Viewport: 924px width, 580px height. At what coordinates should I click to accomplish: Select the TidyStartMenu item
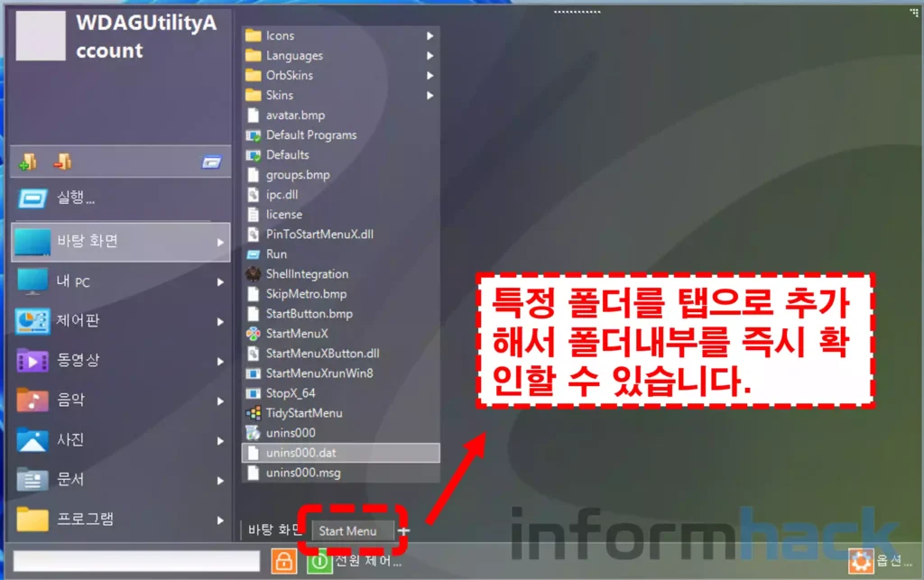tap(299, 412)
